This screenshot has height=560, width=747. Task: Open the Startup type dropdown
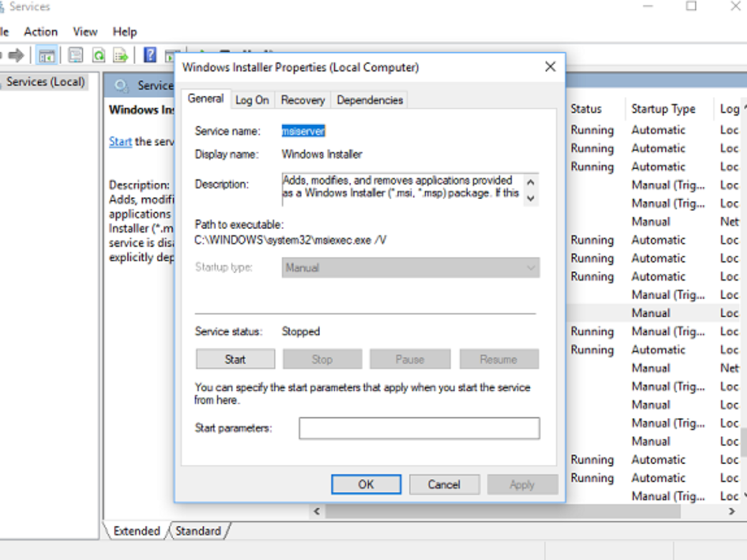[x=411, y=268]
